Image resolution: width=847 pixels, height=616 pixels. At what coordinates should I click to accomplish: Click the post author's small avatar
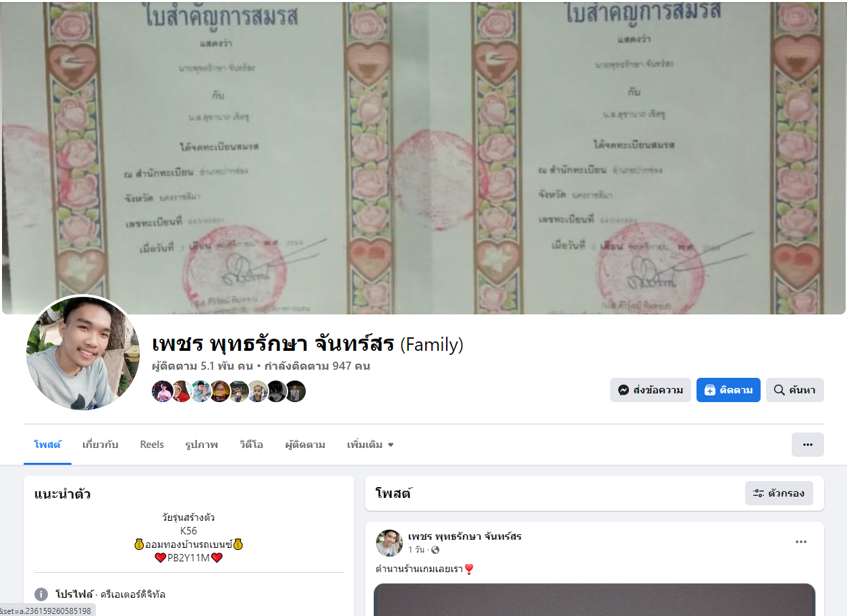click(x=389, y=542)
